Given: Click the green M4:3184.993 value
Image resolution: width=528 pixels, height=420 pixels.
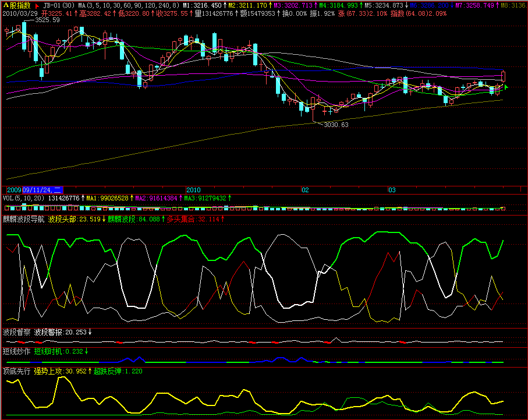Looking at the screenshot, I should pos(338,6).
